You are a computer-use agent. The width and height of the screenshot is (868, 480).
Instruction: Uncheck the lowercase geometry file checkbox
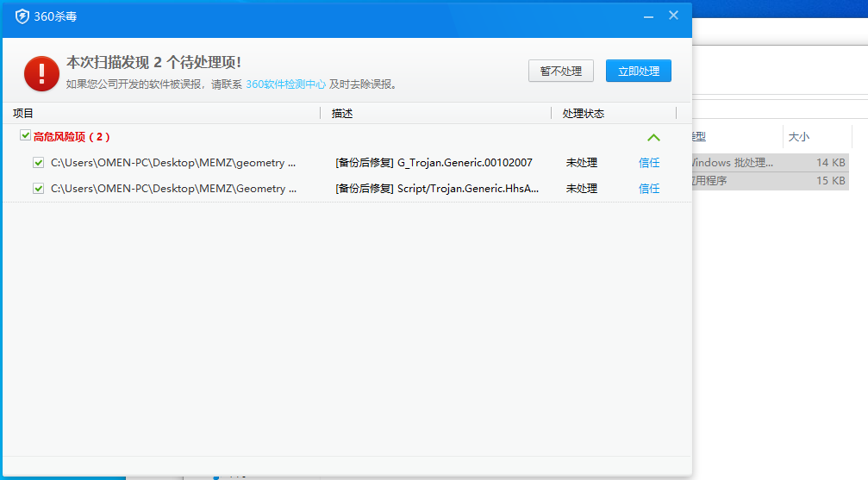point(38,163)
